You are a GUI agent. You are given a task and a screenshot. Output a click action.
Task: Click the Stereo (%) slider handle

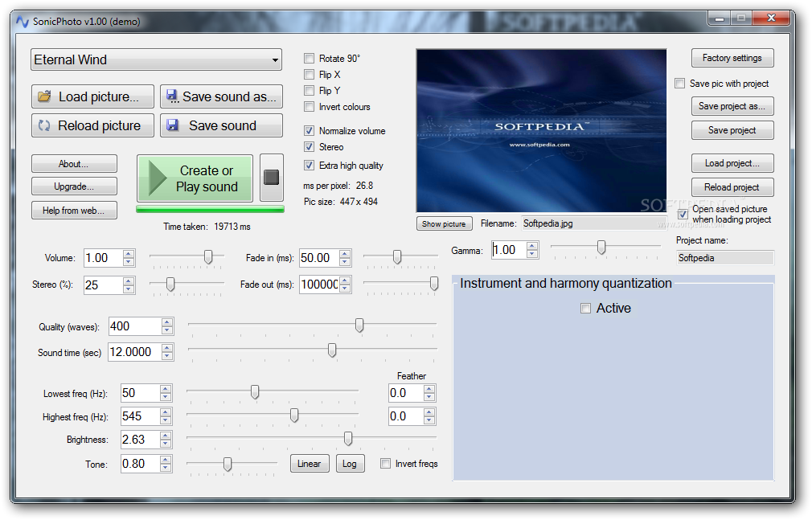click(x=170, y=284)
